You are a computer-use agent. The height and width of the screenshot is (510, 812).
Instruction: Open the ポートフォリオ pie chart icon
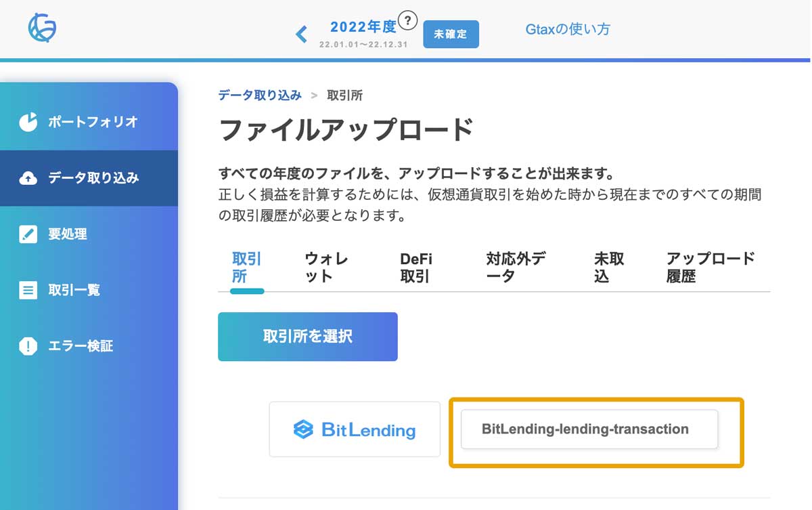pyautogui.click(x=30, y=123)
